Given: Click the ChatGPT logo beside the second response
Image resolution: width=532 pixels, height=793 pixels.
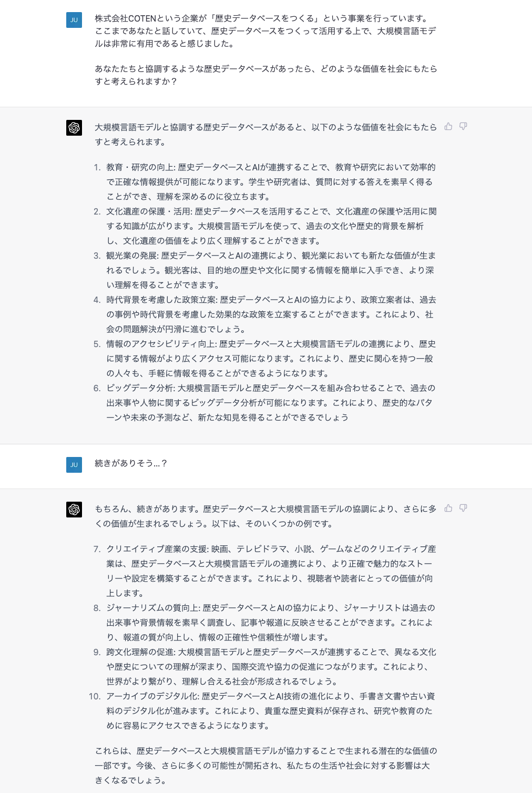Looking at the screenshot, I should 74,510.
